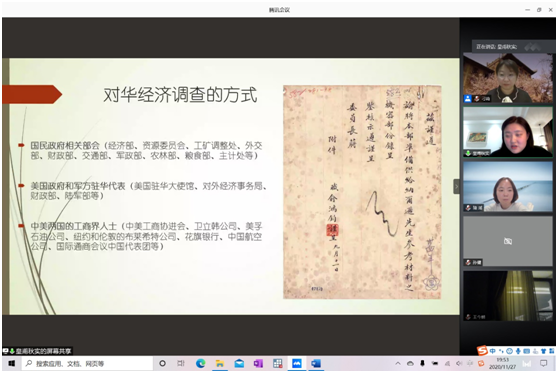
Task: Toggle the system volume speaker icon
Action: pyautogui.click(x=459, y=363)
